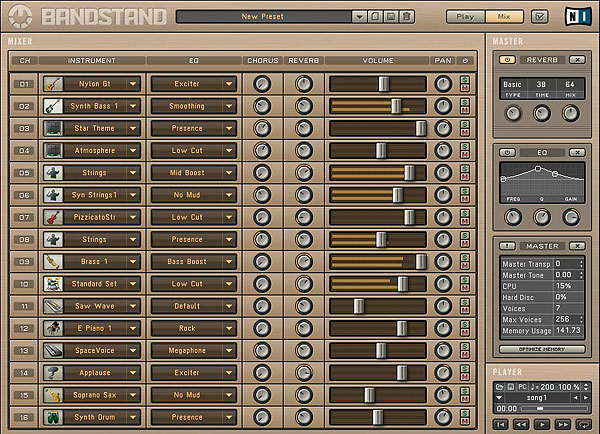This screenshot has width=600, height=434.
Task: Click the Optimize Memory button
Action: (x=542, y=349)
